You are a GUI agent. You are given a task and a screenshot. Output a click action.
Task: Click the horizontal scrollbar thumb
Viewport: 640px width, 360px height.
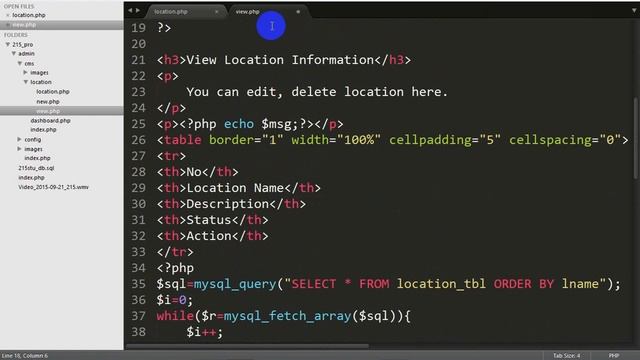click(x=247, y=346)
